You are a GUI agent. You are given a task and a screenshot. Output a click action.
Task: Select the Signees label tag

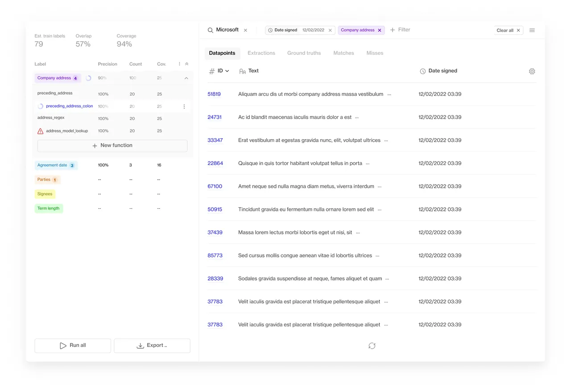(x=45, y=194)
